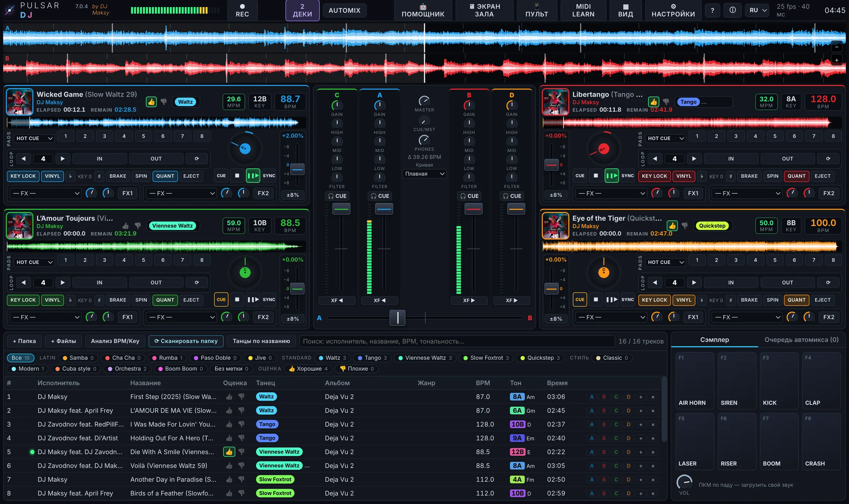
Task: Click the crossfader handle between A and B
Action: (397, 318)
